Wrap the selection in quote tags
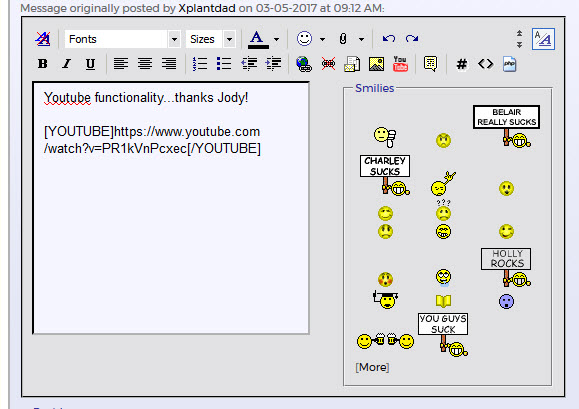579x409 pixels. [431, 64]
